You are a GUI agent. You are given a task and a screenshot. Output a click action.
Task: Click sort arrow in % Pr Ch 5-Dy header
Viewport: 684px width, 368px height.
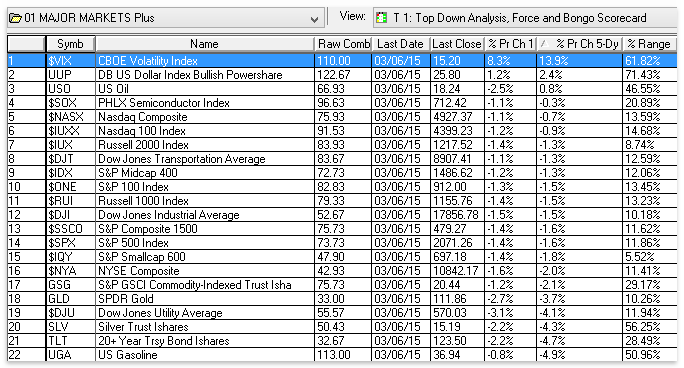[544, 44]
